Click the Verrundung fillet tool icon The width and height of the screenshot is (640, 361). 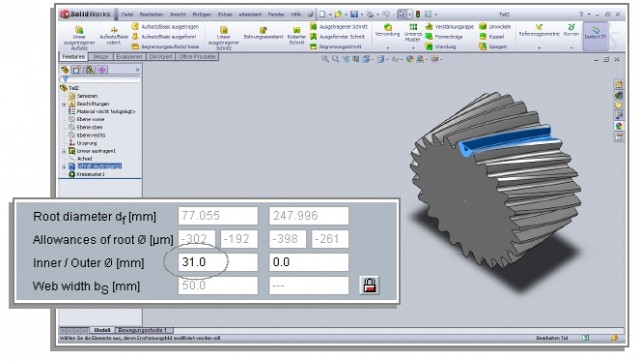(x=387, y=27)
